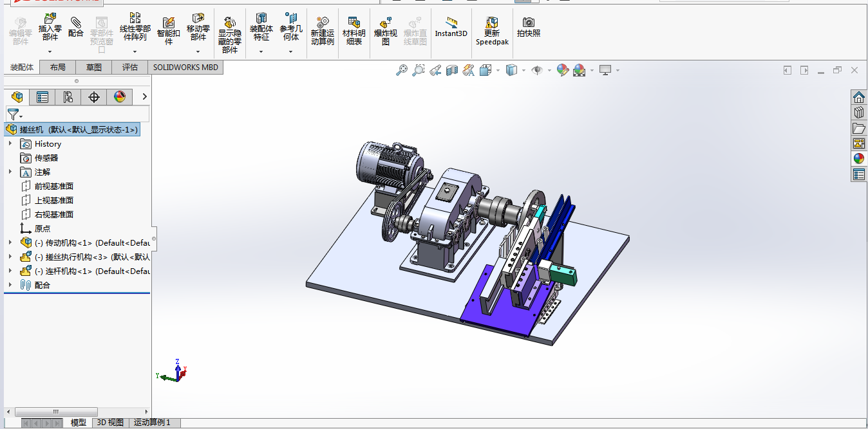The width and height of the screenshot is (868, 429).
Task: Open dropdown arrow under Reference Geometry
Action: [291, 51]
